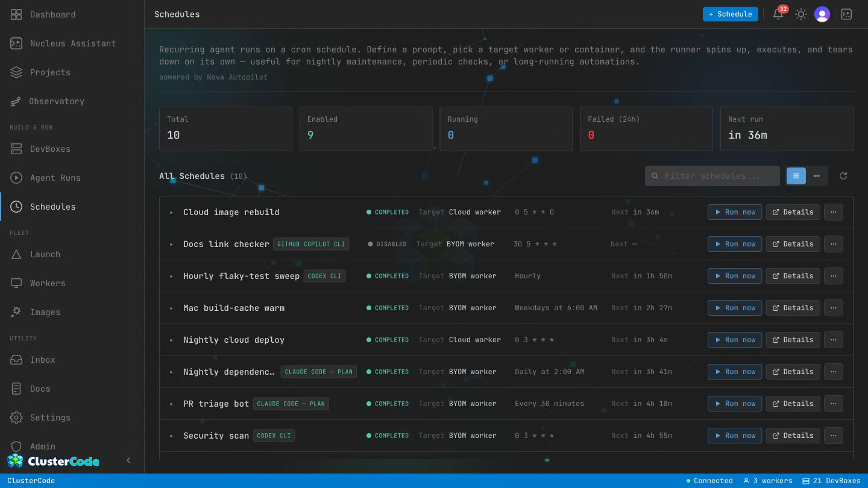
Task: Open Details for Security scan
Action: tap(793, 436)
